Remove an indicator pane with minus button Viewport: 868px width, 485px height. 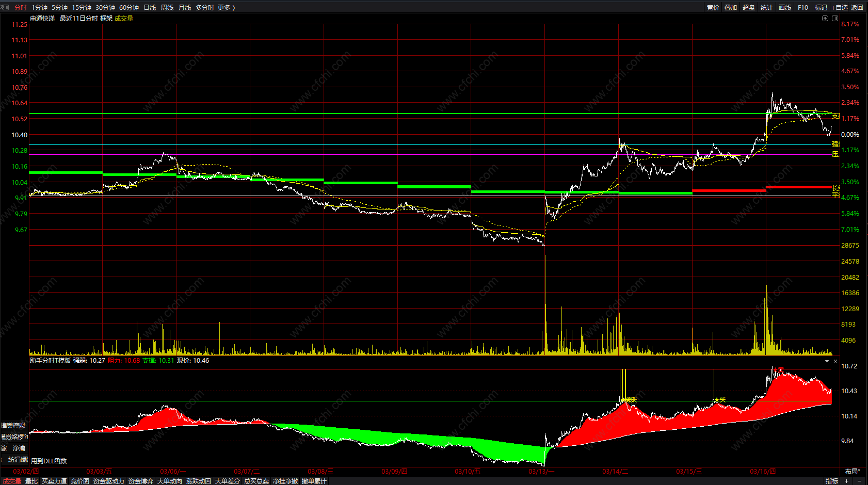pos(859,481)
